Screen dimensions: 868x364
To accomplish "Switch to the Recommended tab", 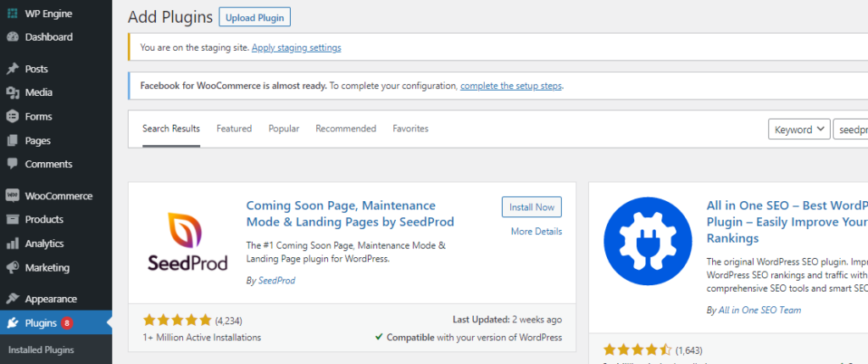I will click(346, 128).
